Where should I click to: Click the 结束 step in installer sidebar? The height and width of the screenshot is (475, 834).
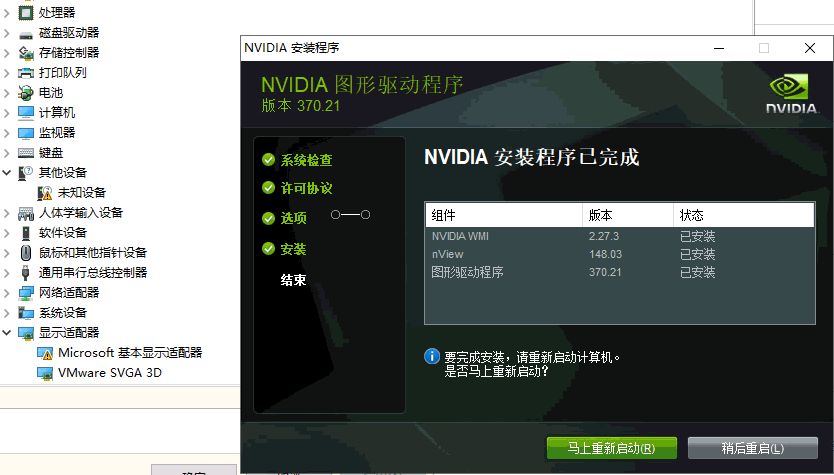(x=294, y=280)
